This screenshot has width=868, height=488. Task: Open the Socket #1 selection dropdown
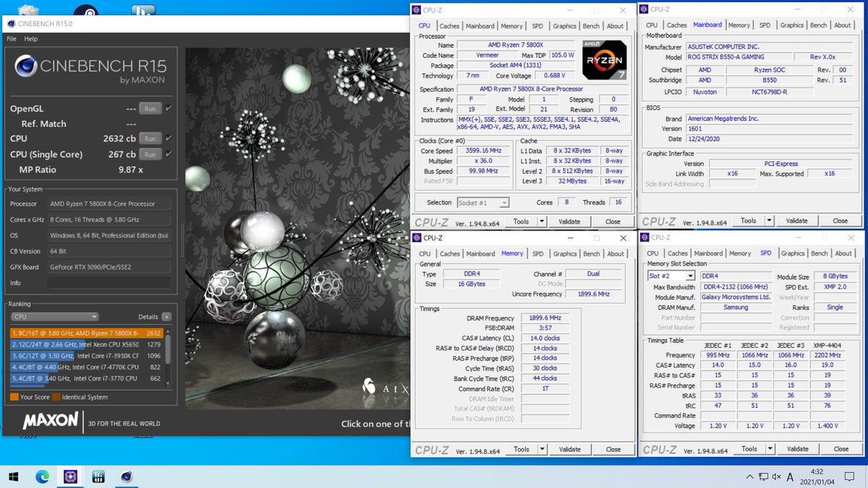coord(482,202)
